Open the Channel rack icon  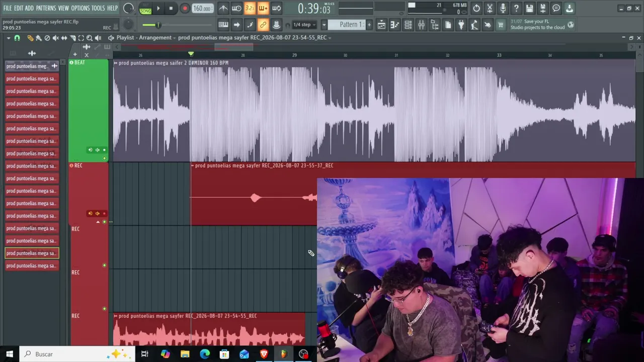408,25
